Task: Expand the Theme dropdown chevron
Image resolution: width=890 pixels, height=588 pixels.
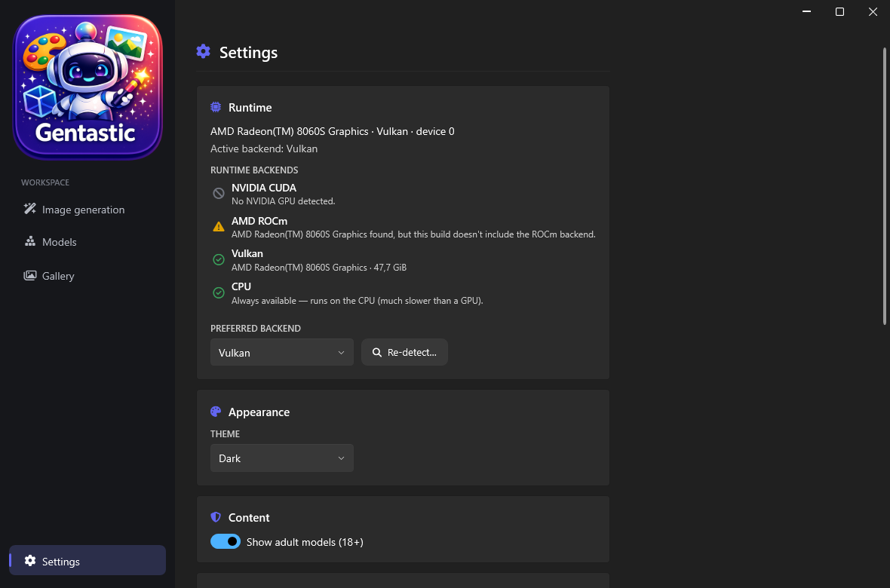Action: 341,458
